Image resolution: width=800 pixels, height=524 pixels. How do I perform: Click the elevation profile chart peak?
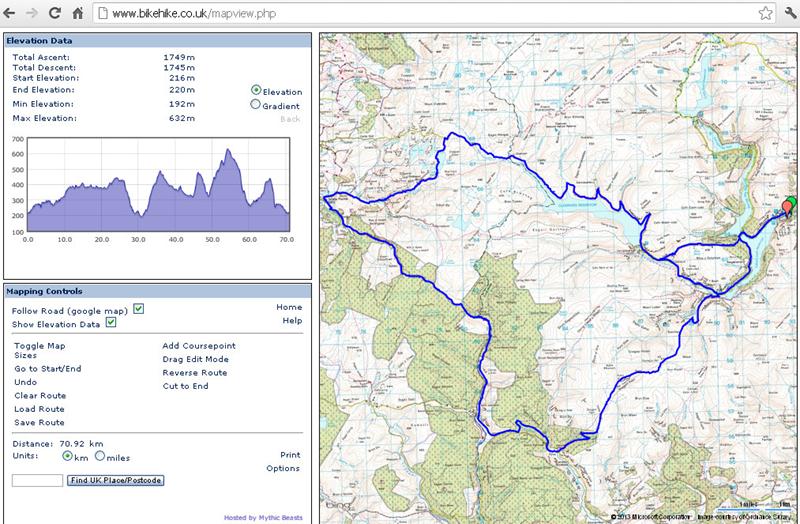click(x=228, y=150)
